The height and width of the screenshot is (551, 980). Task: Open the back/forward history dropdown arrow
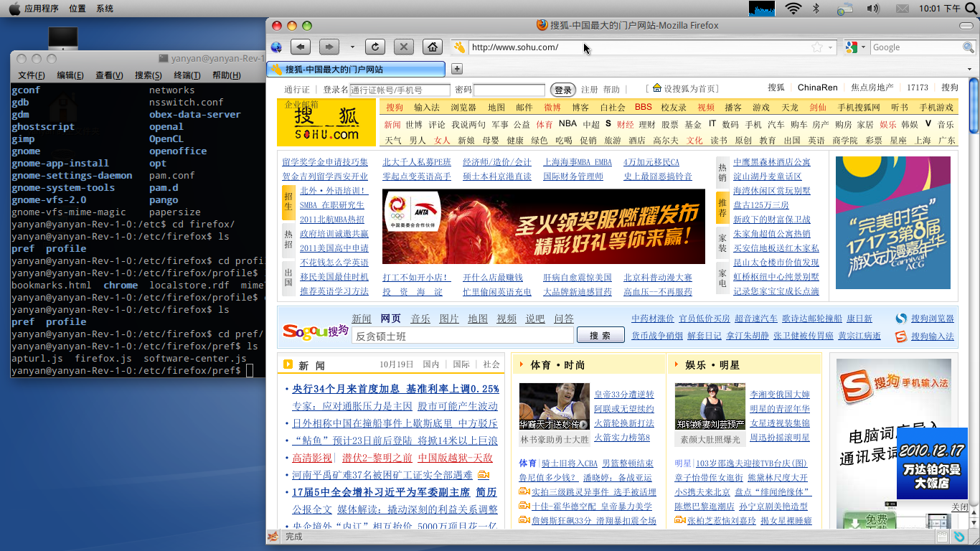coord(352,47)
